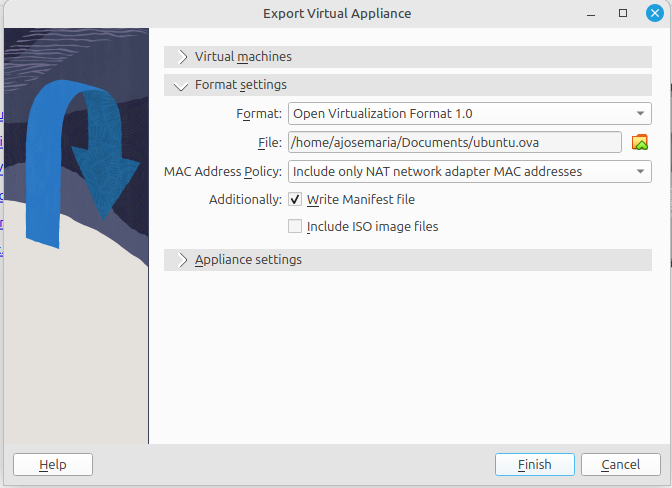
Task: Uncheck the Write Manifest file checkbox
Action: [295, 200]
